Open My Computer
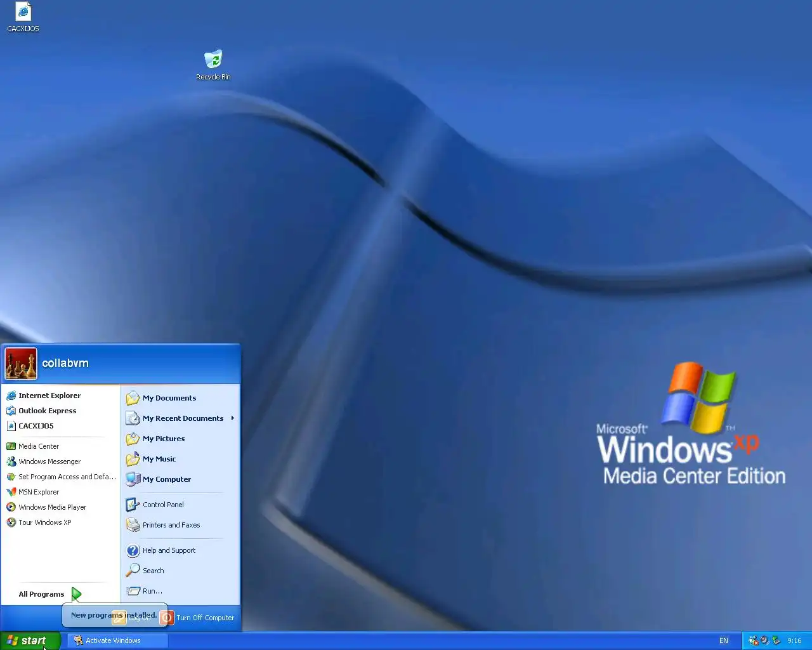 181,479
